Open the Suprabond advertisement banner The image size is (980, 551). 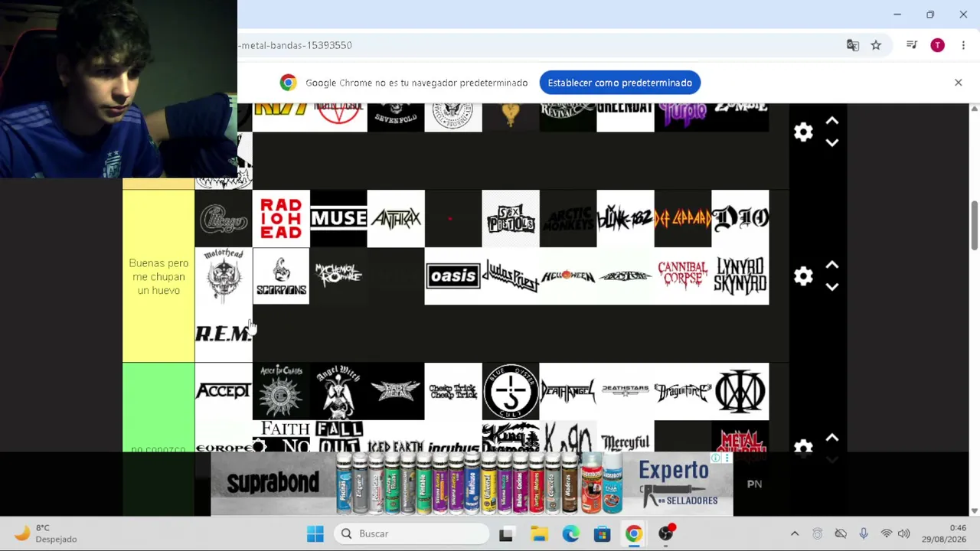pos(472,484)
